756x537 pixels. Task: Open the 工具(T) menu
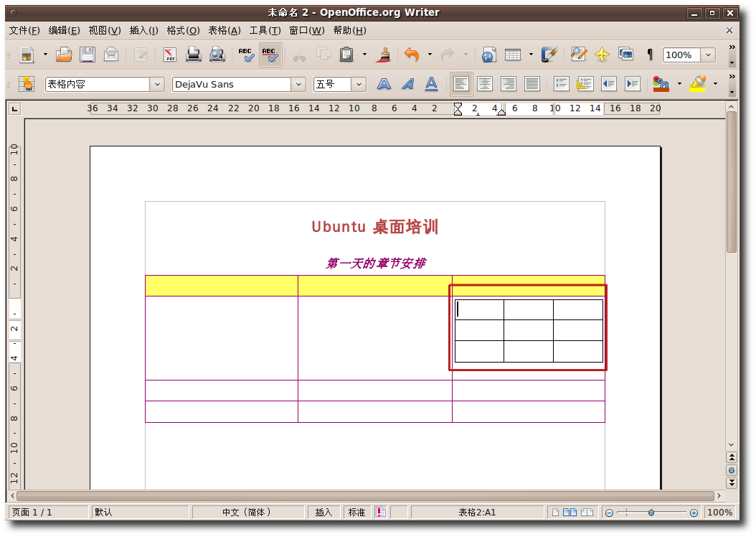(265, 30)
